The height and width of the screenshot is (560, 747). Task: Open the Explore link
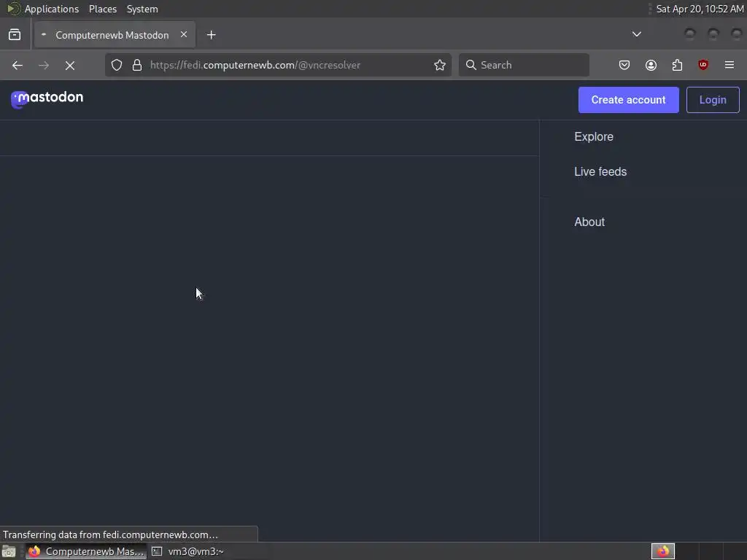(x=594, y=136)
